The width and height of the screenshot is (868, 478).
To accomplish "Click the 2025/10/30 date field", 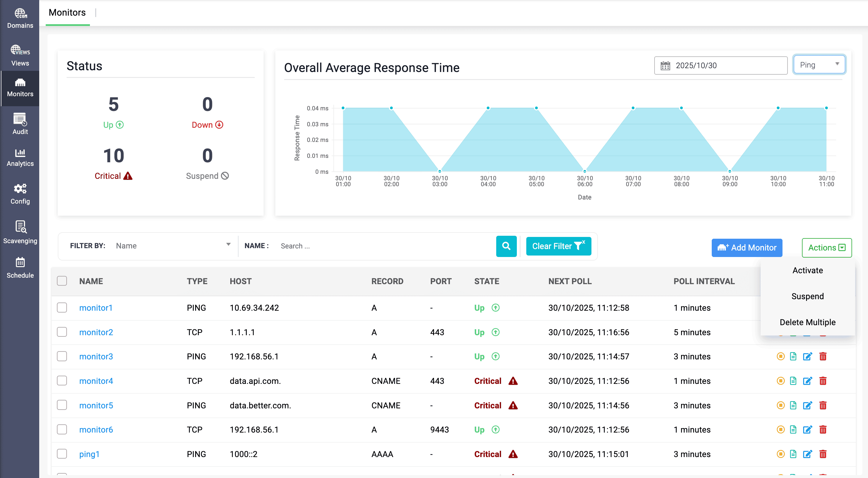I will point(720,66).
